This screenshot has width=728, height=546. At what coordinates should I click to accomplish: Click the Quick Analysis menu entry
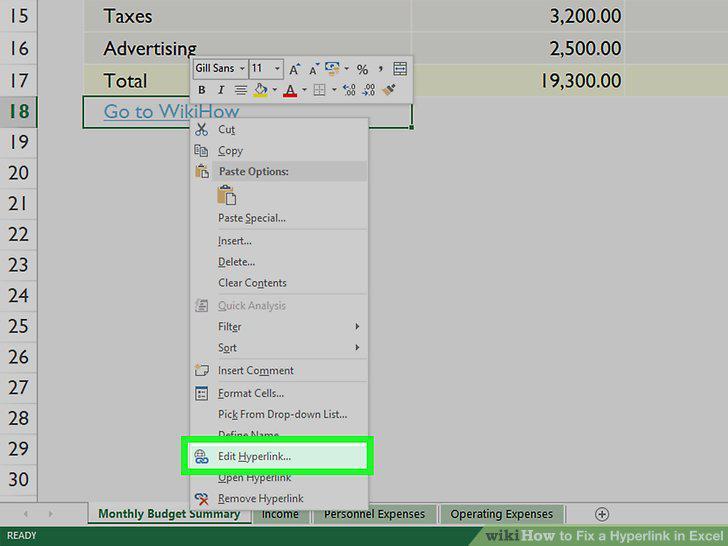[x=280, y=306]
